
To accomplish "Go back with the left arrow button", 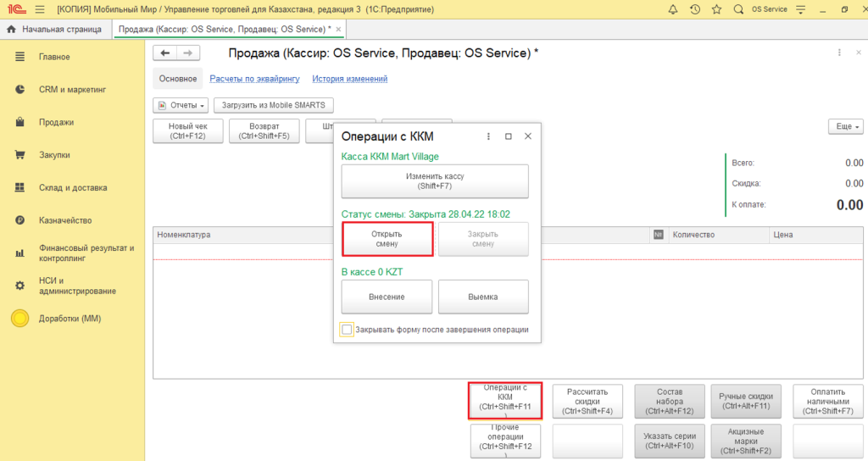I will 165,53.
